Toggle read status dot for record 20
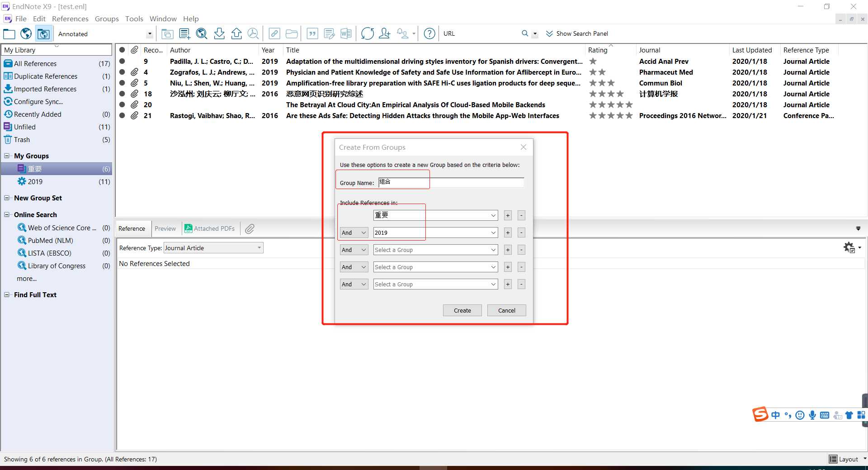 click(x=122, y=104)
